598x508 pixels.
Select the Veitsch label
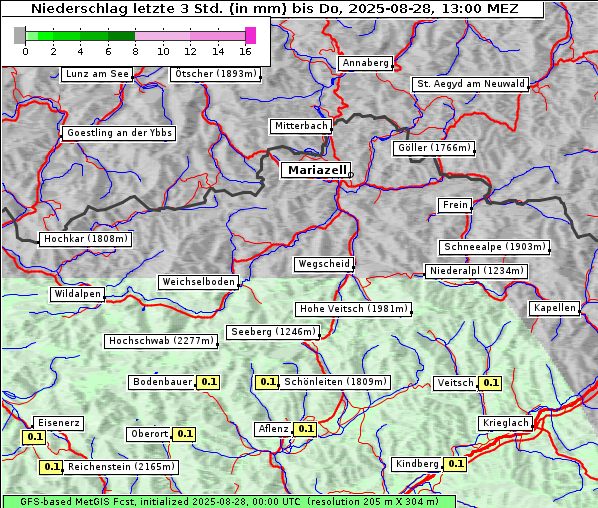coord(455,383)
